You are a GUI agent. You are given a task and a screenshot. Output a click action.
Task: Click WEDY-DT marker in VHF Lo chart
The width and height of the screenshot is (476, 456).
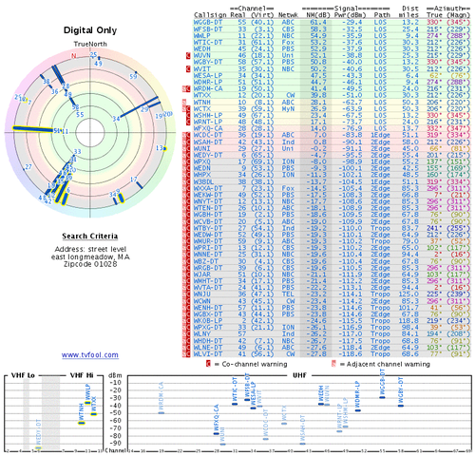[x=38, y=447]
